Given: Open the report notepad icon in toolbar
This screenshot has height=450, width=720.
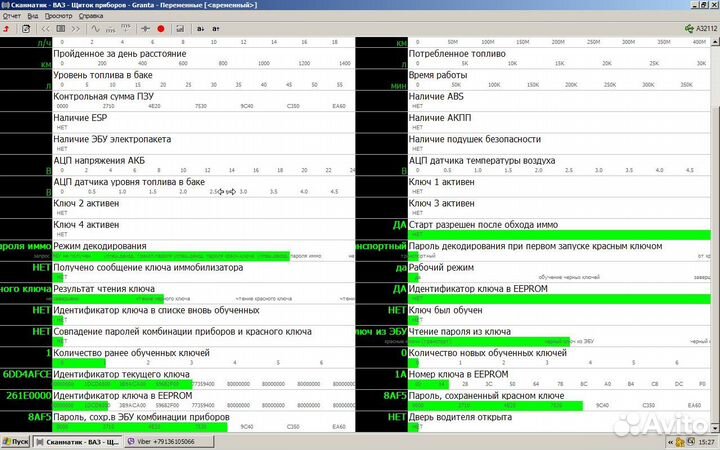Looking at the screenshot, I should [x=26, y=28].
